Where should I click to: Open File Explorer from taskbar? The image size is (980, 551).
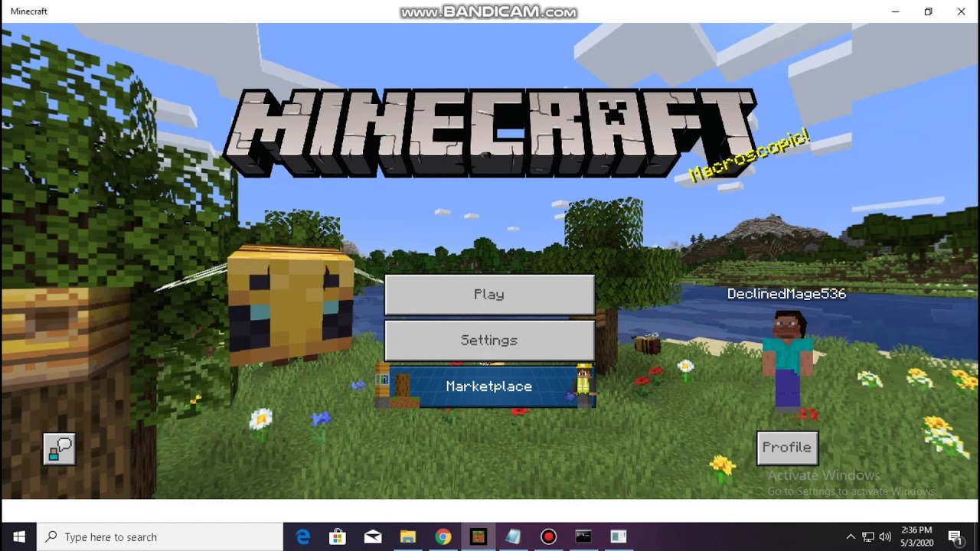tap(407, 536)
